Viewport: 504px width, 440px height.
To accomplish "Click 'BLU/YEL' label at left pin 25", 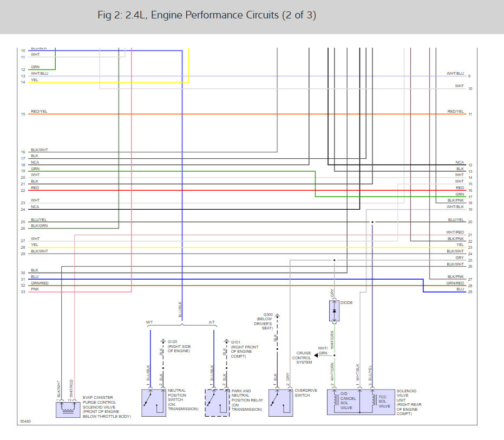I will 38,219.
